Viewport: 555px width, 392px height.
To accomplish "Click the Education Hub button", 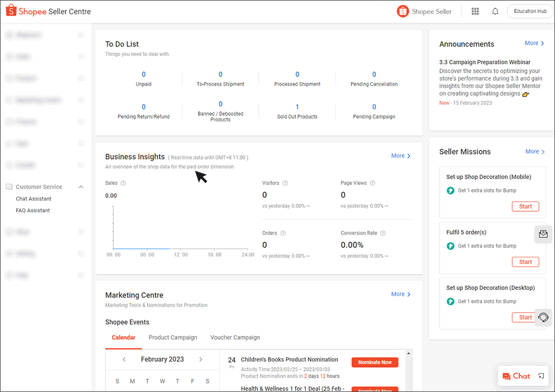I will click(530, 11).
